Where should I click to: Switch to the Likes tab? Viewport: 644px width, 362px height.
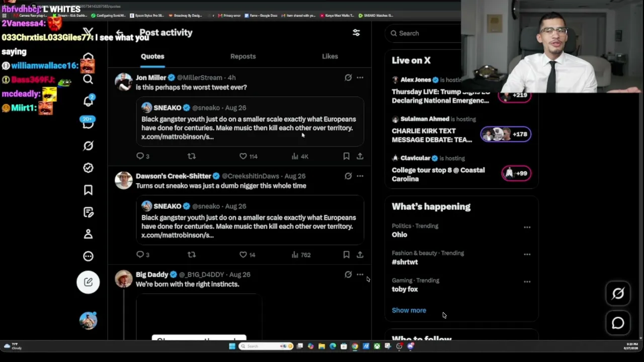[330, 56]
